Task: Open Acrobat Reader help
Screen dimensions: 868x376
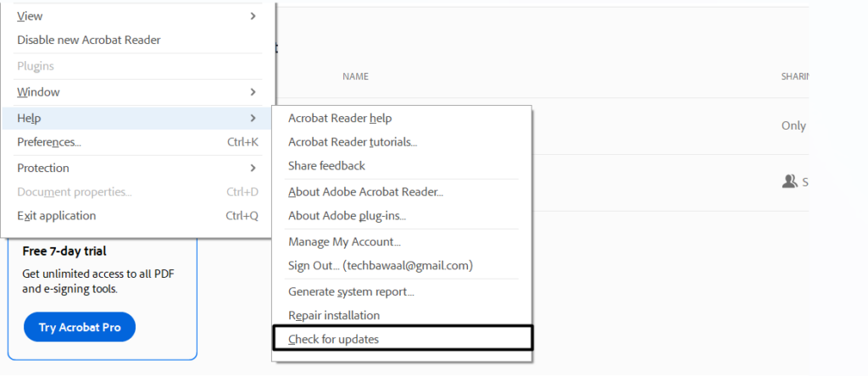Action: tap(340, 118)
